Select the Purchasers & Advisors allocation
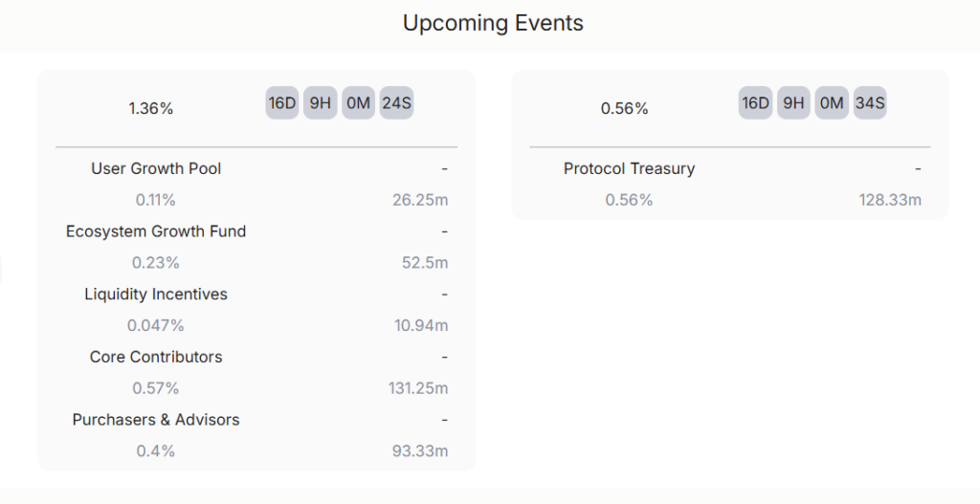Image resolution: width=980 pixels, height=504 pixels. (x=156, y=420)
